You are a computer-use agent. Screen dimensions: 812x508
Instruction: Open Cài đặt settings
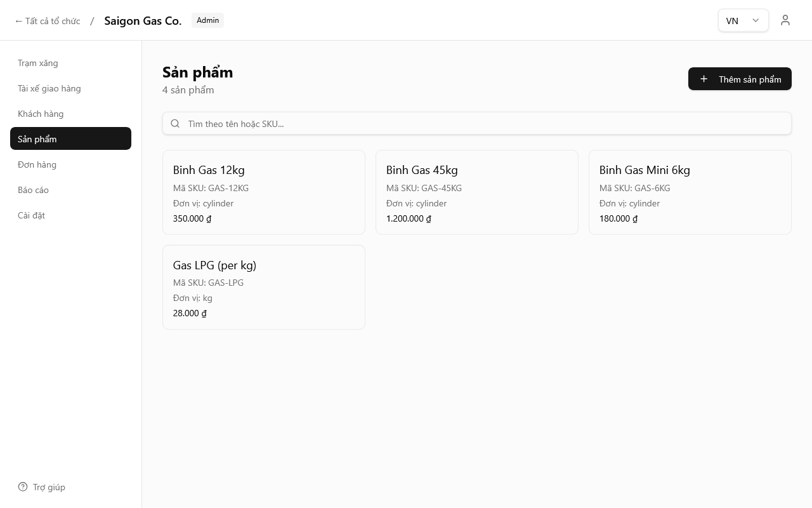[x=31, y=215]
